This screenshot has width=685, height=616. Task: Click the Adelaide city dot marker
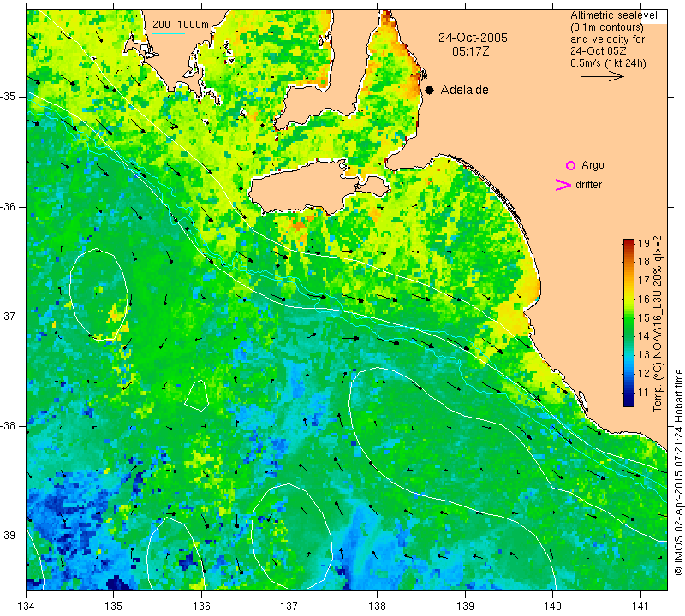(x=430, y=90)
